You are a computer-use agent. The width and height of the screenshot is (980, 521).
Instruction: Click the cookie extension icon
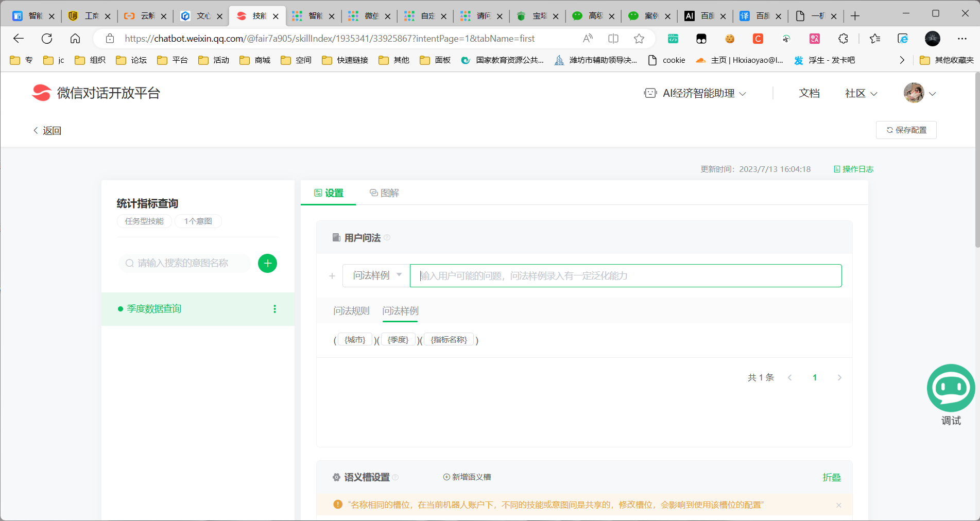(730, 39)
